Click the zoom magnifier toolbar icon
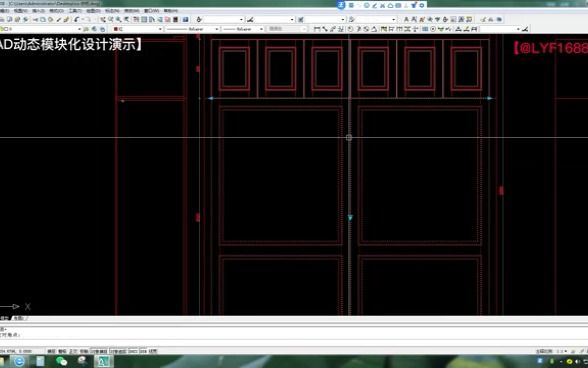The image size is (588, 368). pyautogui.click(x=118, y=20)
